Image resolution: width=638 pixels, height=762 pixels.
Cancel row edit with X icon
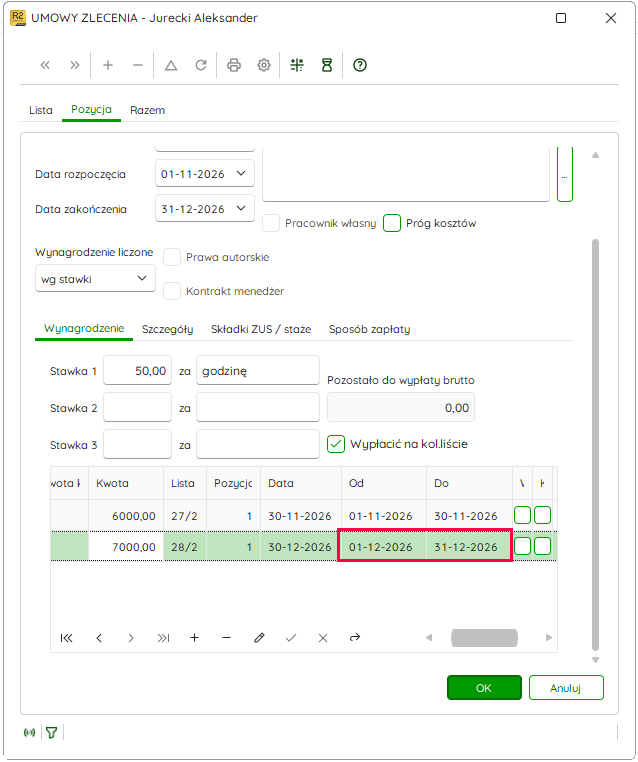(323, 638)
